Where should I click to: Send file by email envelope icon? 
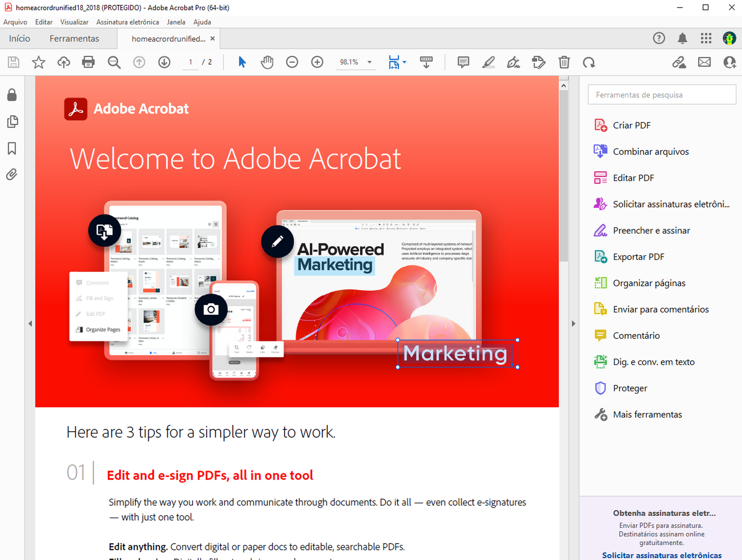[x=704, y=63]
